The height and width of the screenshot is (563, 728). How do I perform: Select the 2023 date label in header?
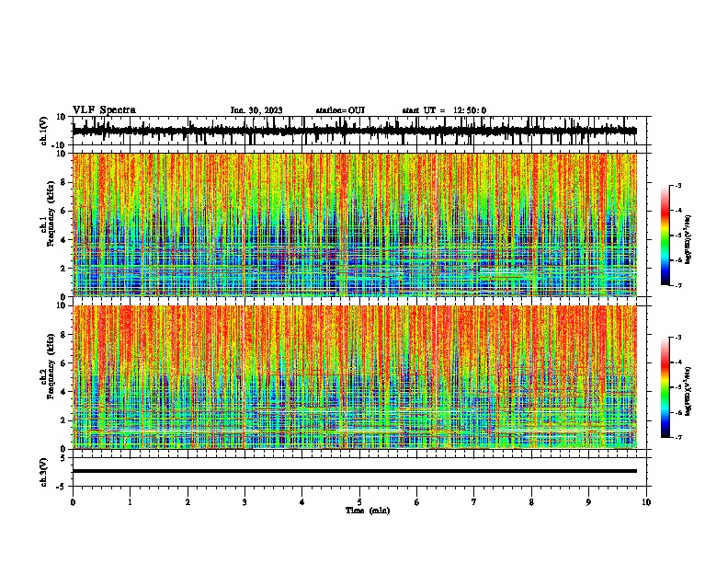256,110
